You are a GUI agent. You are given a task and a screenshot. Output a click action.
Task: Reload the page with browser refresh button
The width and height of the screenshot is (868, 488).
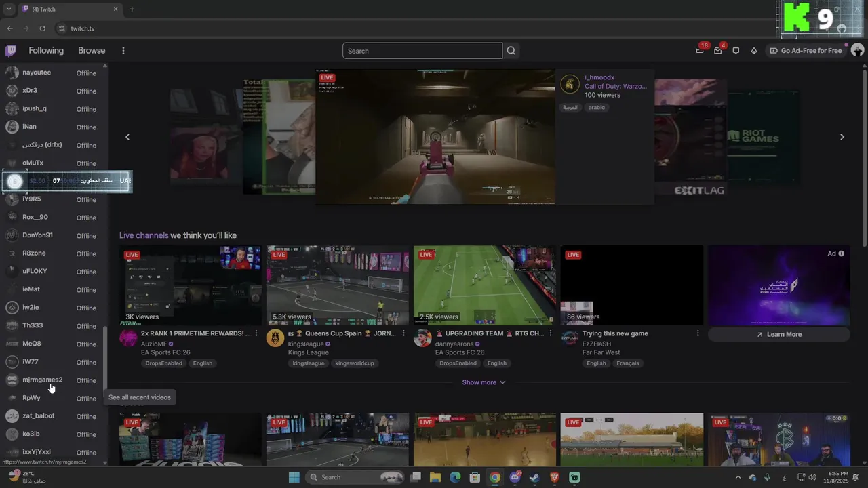tap(42, 28)
